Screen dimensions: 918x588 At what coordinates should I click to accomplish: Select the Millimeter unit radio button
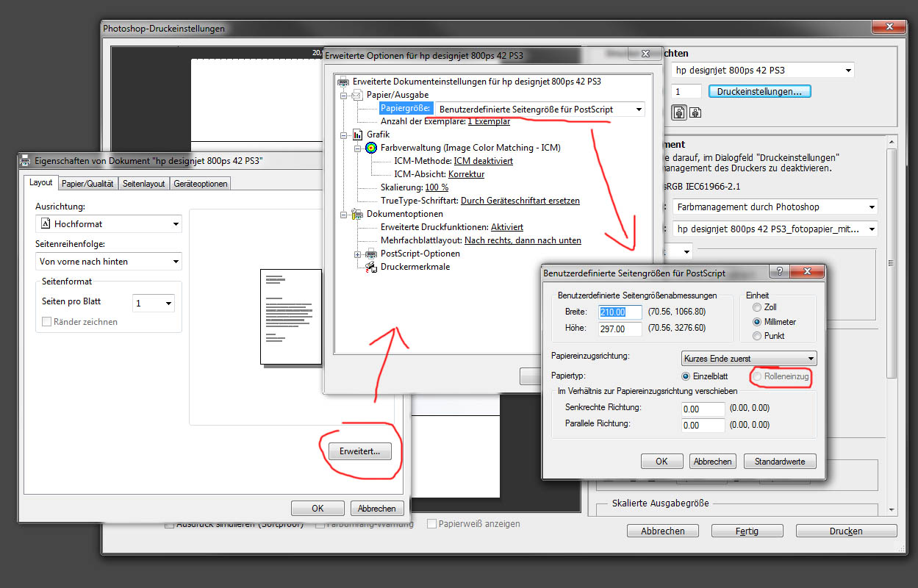click(758, 322)
